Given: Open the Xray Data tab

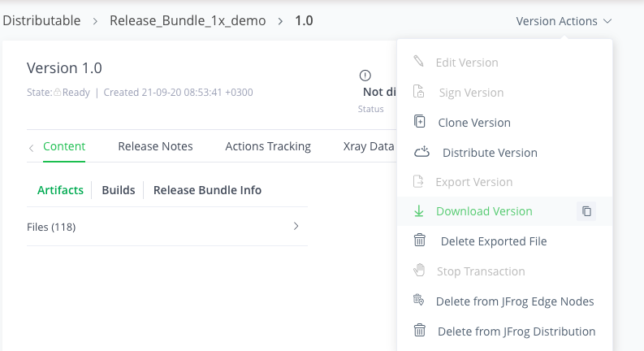Looking at the screenshot, I should pyautogui.click(x=369, y=146).
